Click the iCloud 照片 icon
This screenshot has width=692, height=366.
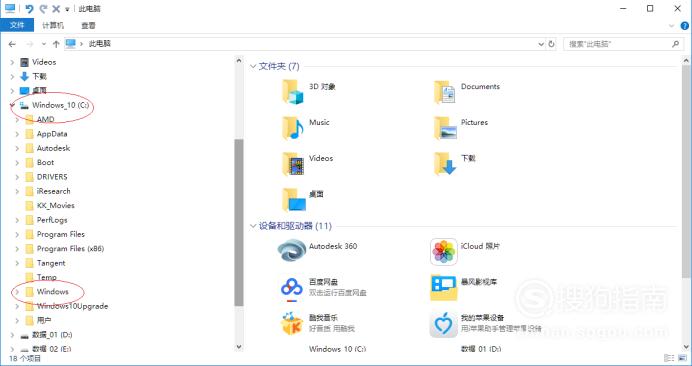pos(444,252)
